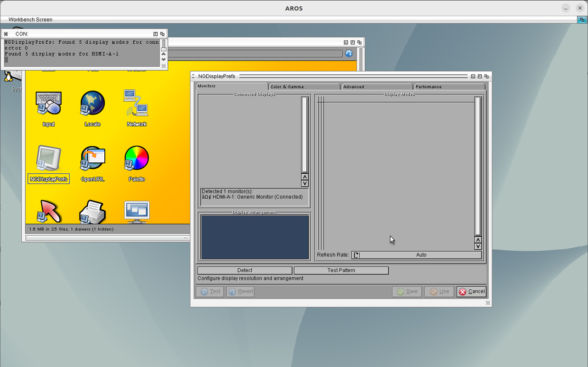This screenshot has height=367, width=588.
Task: Click 'Detected 1 monitor(s):' text
Action: (x=227, y=191)
